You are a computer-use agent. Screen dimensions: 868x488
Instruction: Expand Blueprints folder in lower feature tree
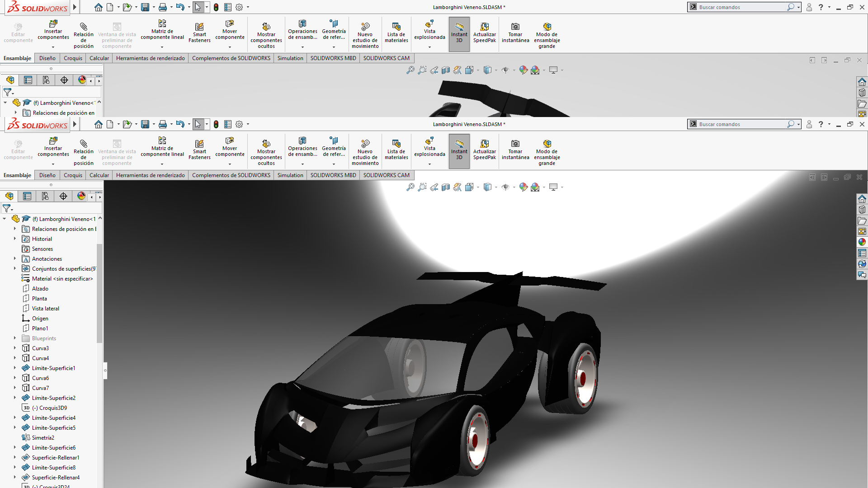pyautogui.click(x=15, y=338)
